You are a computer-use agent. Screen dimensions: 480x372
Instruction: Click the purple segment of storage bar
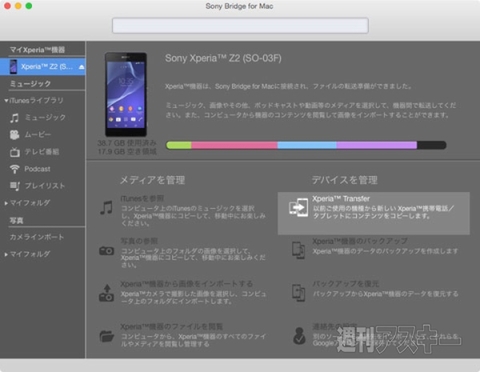377,145
